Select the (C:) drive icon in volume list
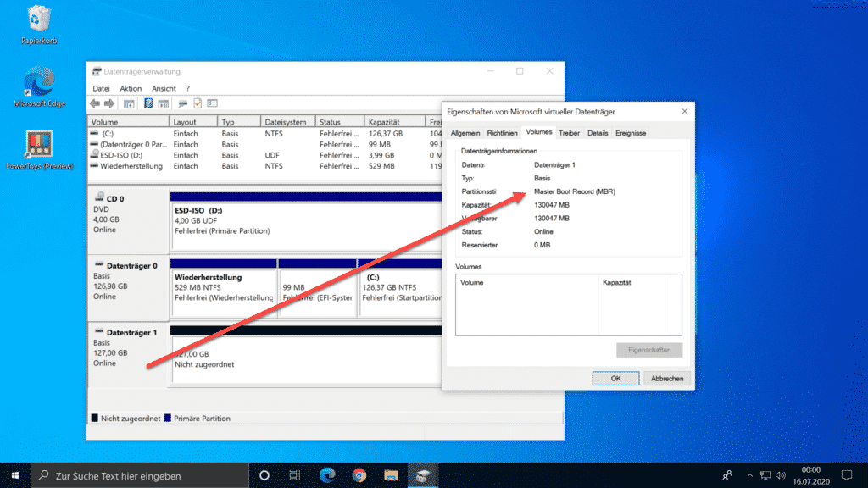 point(95,133)
